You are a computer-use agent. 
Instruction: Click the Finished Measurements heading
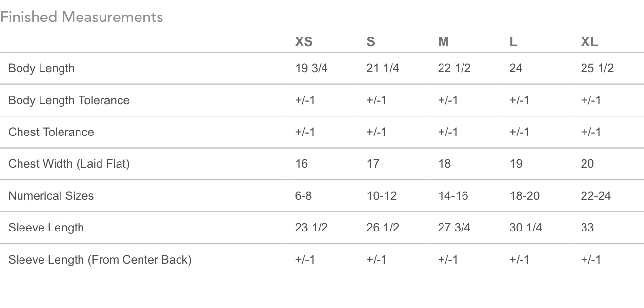point(81,17)
